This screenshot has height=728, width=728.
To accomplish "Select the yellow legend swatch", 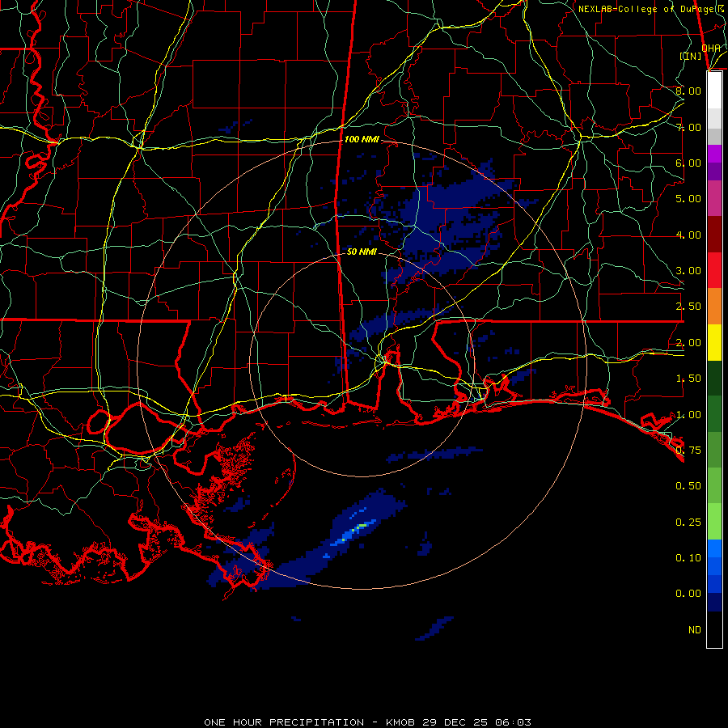I will 714,343.
